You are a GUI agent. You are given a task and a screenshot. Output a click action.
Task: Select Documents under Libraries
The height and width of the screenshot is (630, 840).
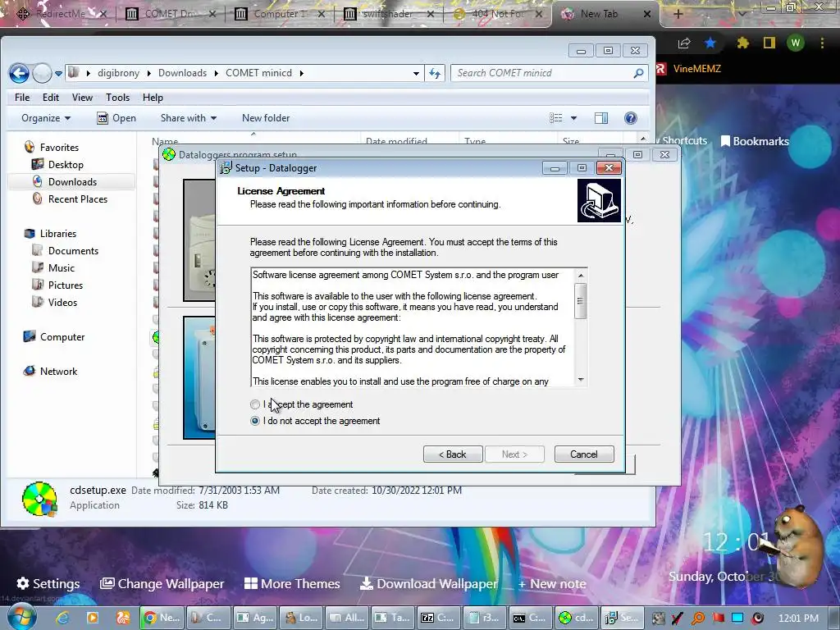click(x=73, y=251)
